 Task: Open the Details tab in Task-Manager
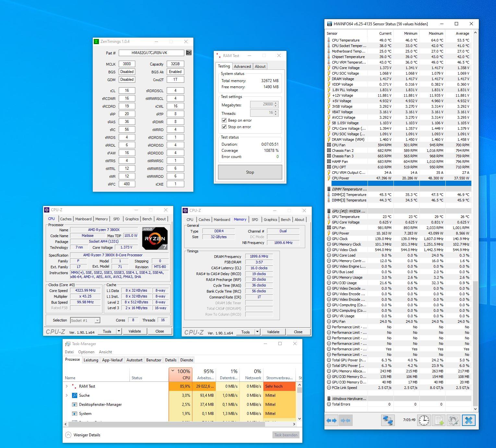[x=171, y=360]
